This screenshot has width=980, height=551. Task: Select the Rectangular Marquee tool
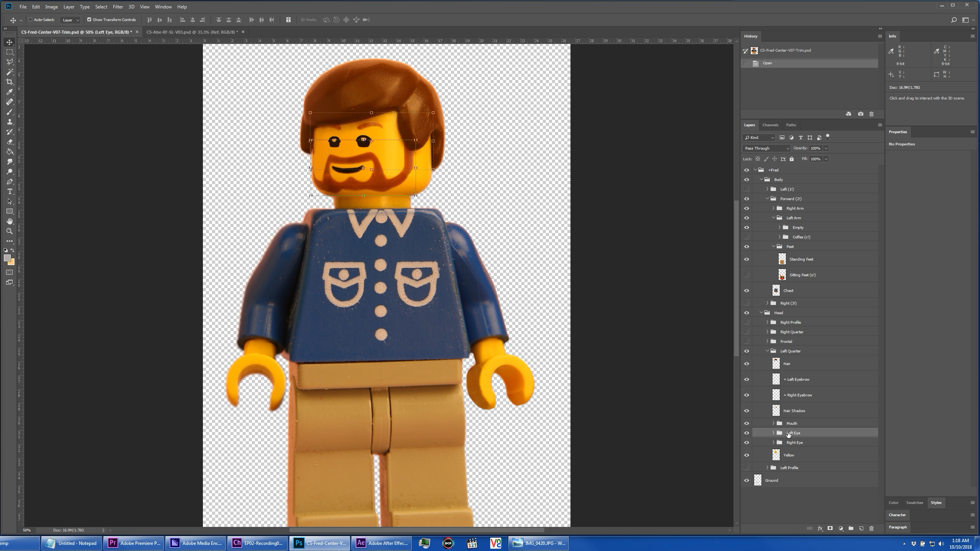coord(10,52)
